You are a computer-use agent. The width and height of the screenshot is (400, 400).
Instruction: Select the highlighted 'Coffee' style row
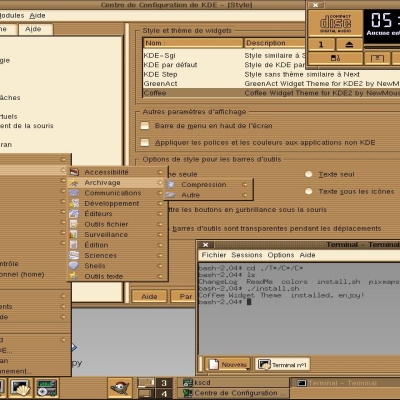[x=271, y=93]
